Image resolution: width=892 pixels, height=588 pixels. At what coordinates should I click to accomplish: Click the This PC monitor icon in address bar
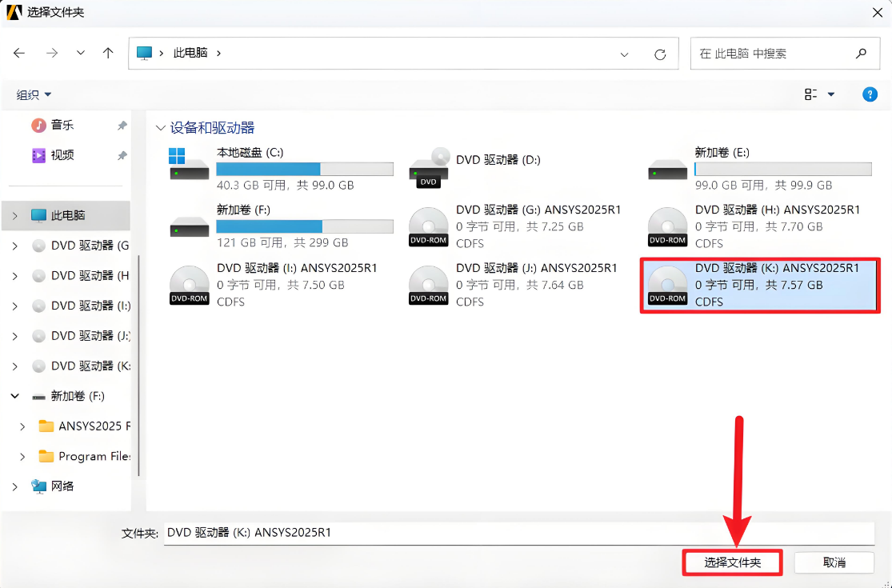click(145, 53)
